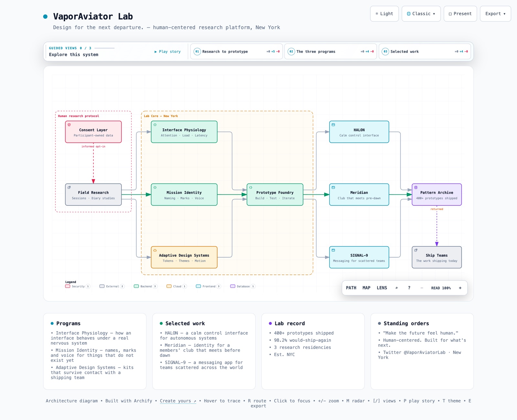Viewport: 517px width, 420px height.
Task: Click the cloud icon on Adaptive Design Systems
Action: 155,250
